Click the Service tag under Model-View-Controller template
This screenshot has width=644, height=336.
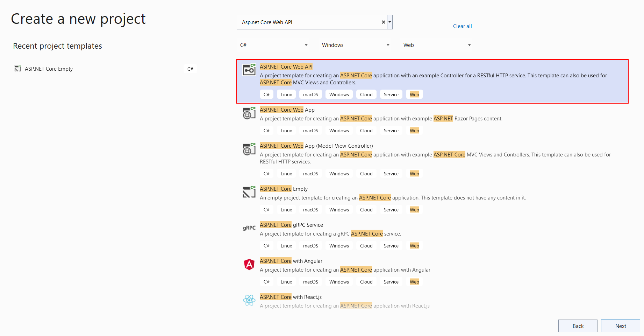[x=391, y=174]
